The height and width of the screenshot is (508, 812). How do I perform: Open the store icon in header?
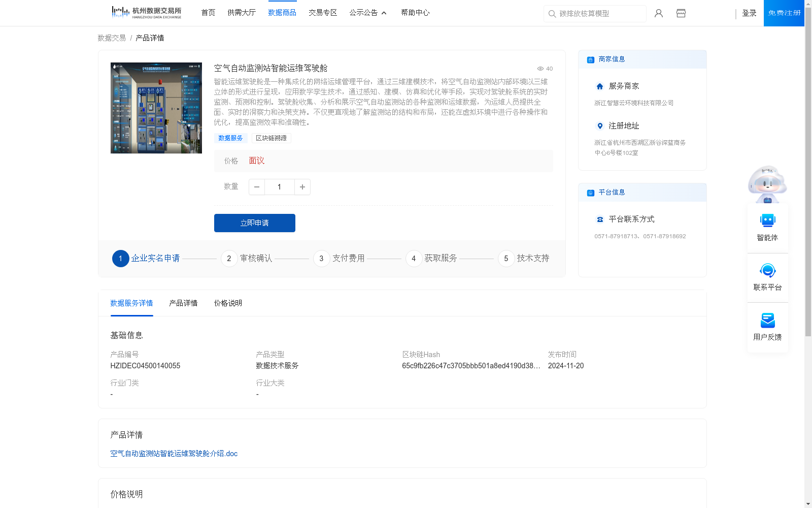[681, 13]
